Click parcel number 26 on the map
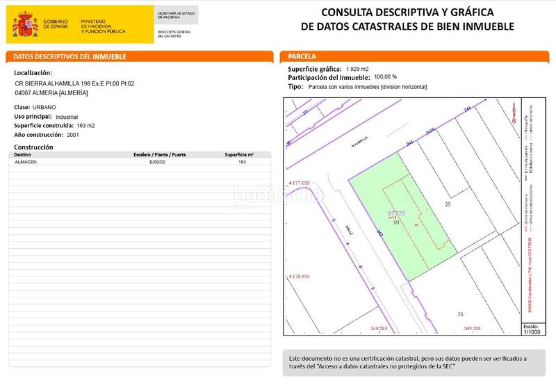Screen dimensions: 556x392 point(448,204)
